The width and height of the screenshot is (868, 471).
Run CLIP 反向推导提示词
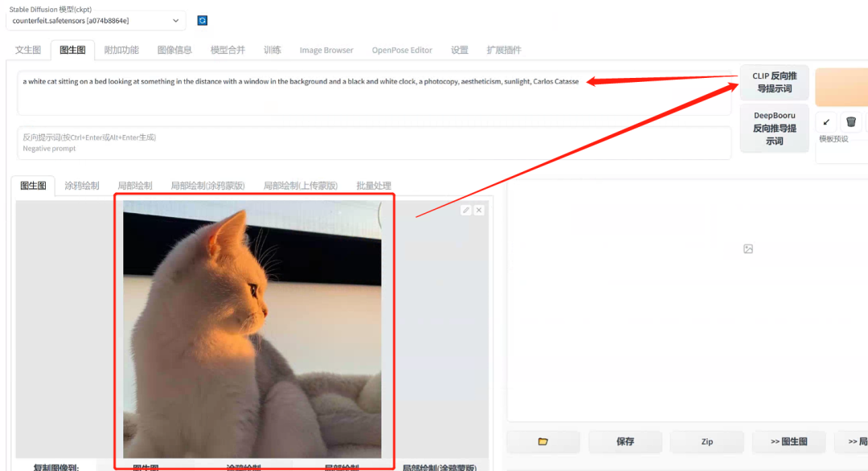coord(774,83)
